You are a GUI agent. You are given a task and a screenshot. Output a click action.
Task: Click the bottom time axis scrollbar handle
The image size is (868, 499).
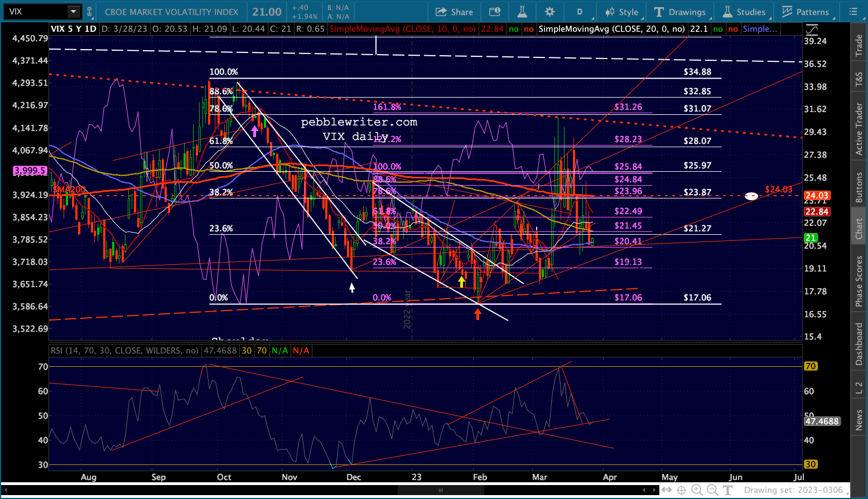(441, 491)
